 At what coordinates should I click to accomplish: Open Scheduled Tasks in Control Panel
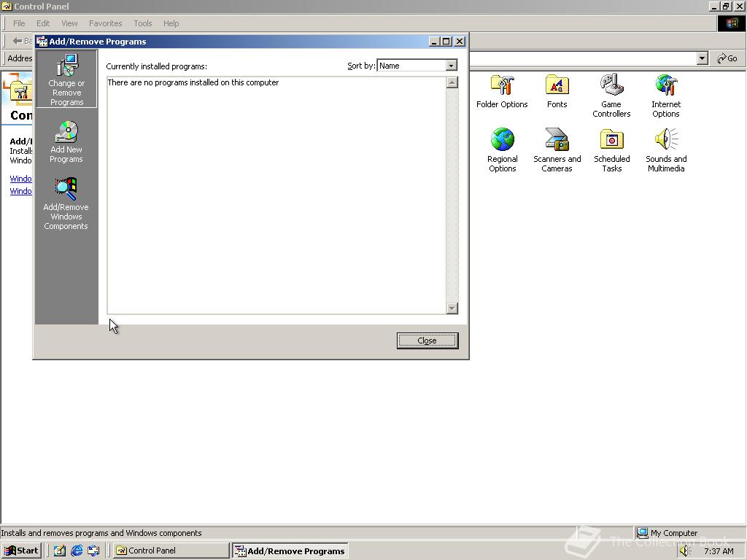(612, 150)
